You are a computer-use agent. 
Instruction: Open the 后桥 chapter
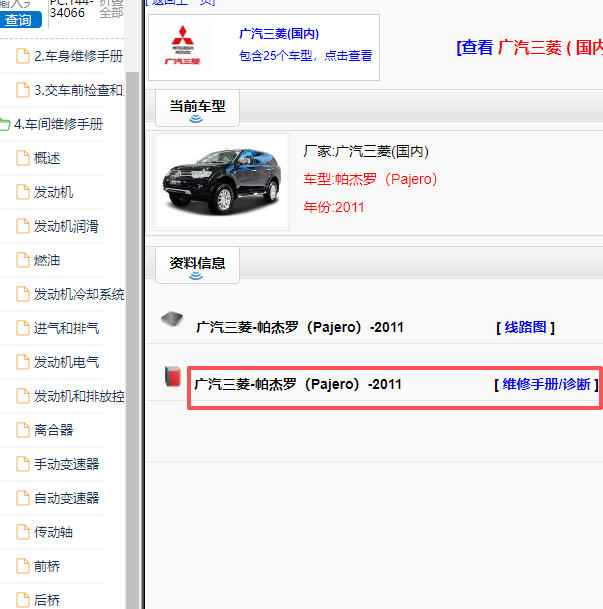coord(47,600)
